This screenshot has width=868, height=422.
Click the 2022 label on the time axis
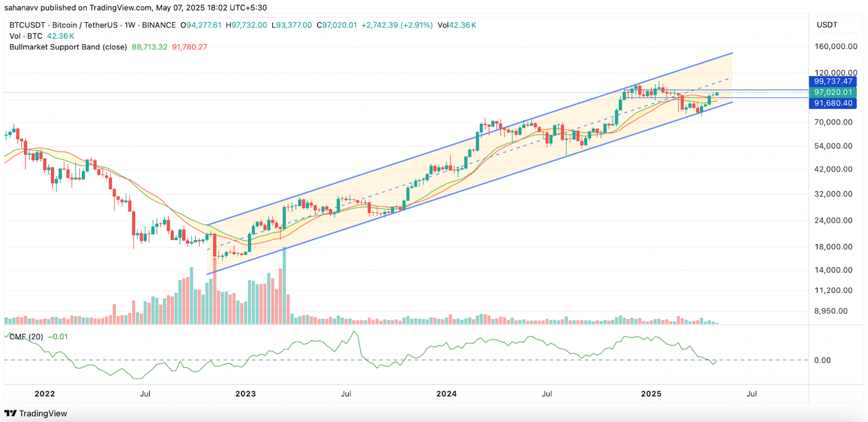(44, 394)
